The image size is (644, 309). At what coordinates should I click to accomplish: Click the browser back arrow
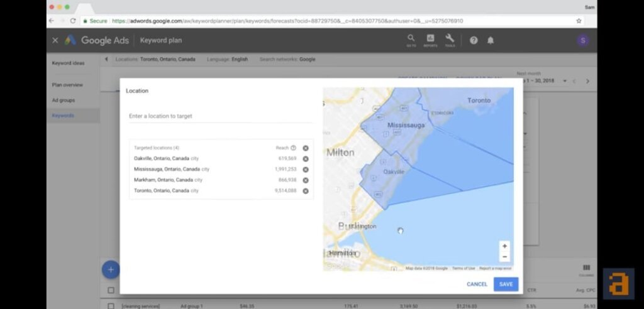(x=52, y=21)
